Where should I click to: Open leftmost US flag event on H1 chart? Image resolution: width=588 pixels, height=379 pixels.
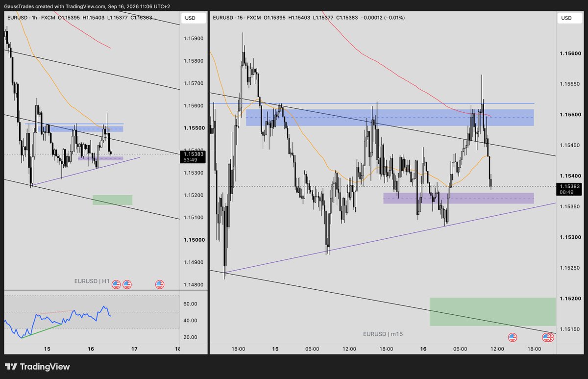pyautogui.click(x=116, y=284)
